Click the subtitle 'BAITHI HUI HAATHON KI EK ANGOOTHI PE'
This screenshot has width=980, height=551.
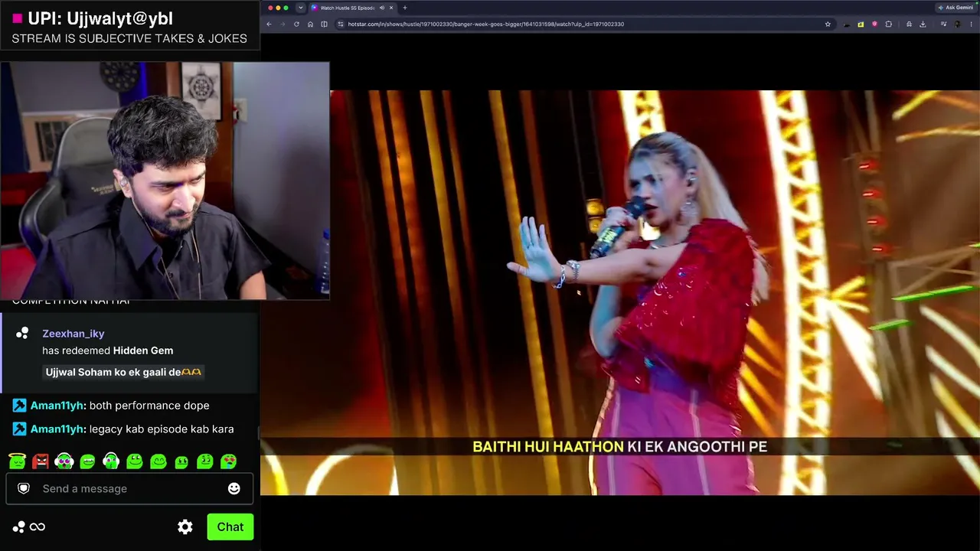(619, 446)
